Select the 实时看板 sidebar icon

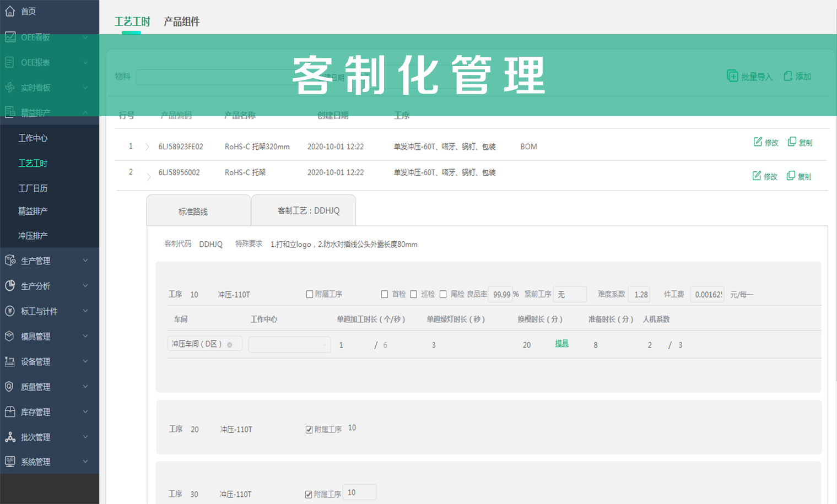pos(9,87)
